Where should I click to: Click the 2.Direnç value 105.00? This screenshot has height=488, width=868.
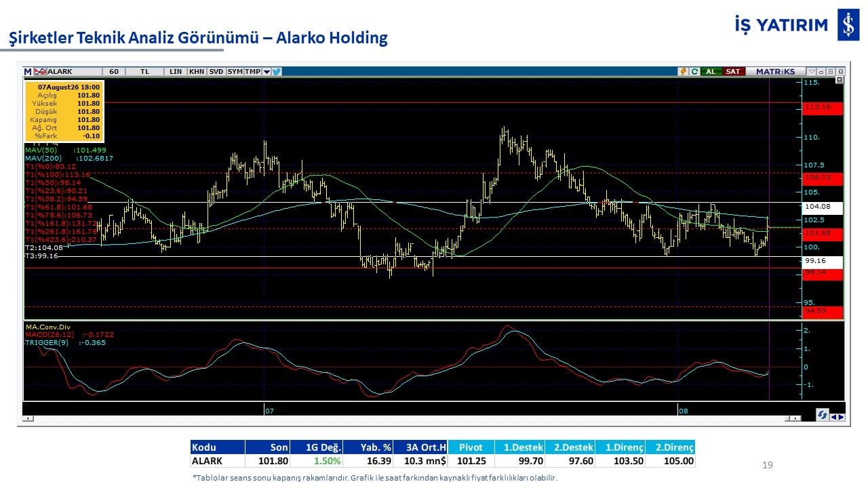pos(679,461)
